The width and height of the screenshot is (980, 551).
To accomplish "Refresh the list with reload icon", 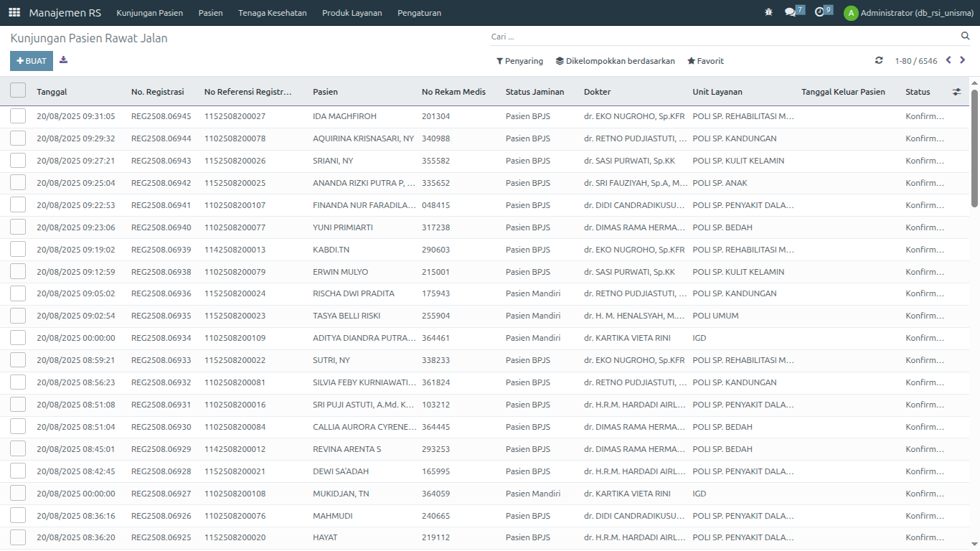I will (879, 61).
